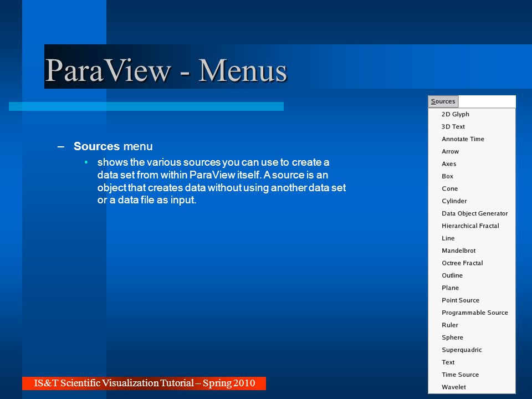
Task: Select Text source entry
Action: [472, 362]
